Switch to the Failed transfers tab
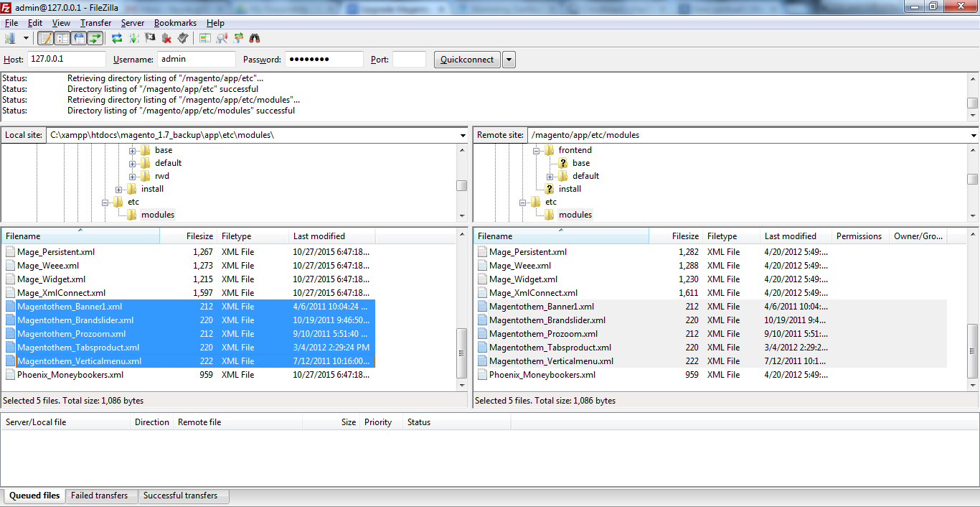This screenshot has width=980, height=507. click(x=100, y=496)
